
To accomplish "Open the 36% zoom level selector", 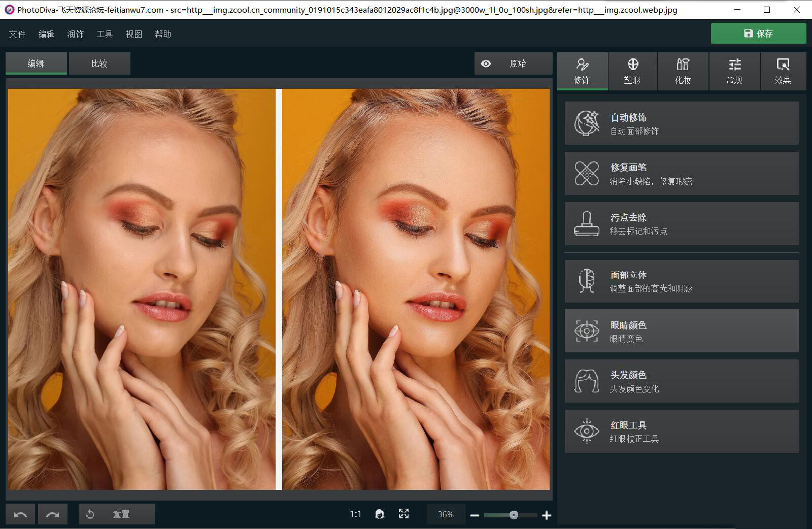I will (x=446, y=514).
